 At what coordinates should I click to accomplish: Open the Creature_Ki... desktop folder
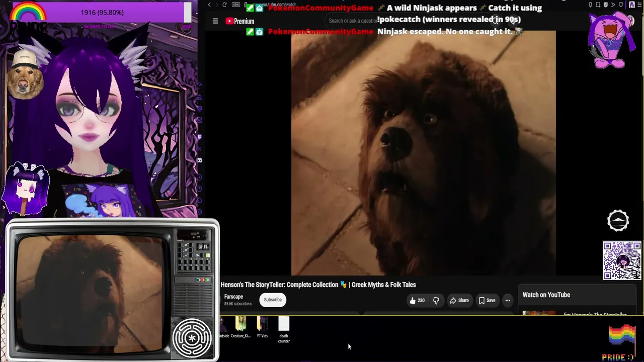click(x=240, y=327)
